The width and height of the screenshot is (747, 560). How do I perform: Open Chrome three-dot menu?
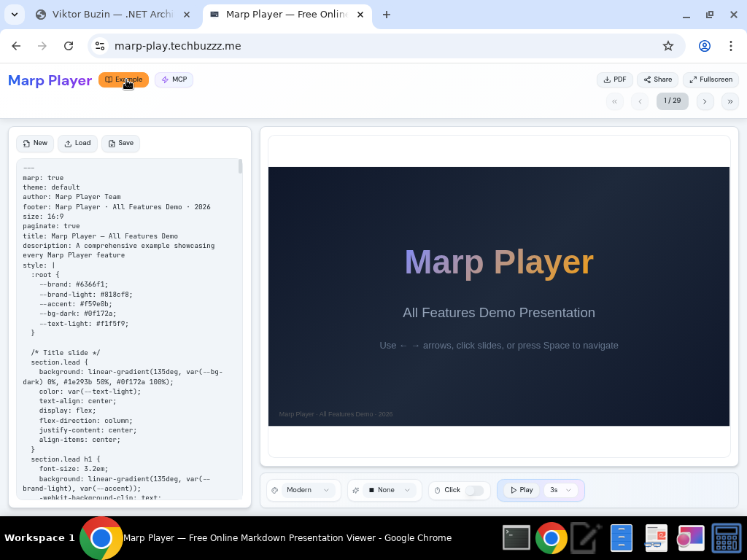point(731,46)
